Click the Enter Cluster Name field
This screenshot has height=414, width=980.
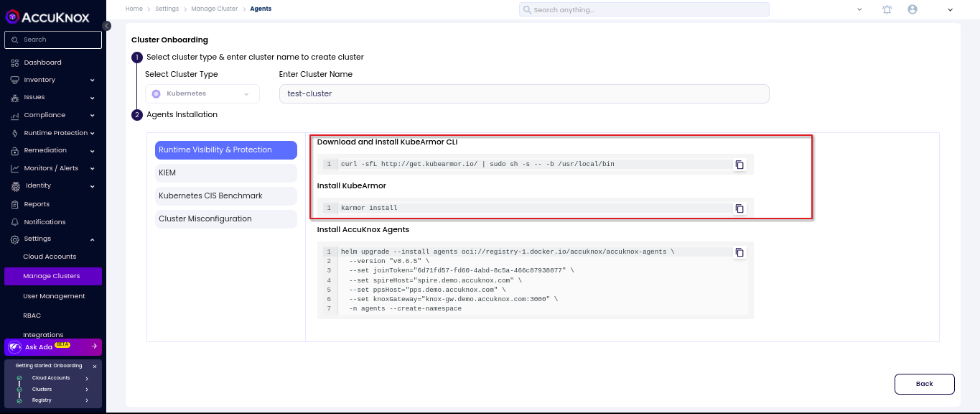point(524,93)
